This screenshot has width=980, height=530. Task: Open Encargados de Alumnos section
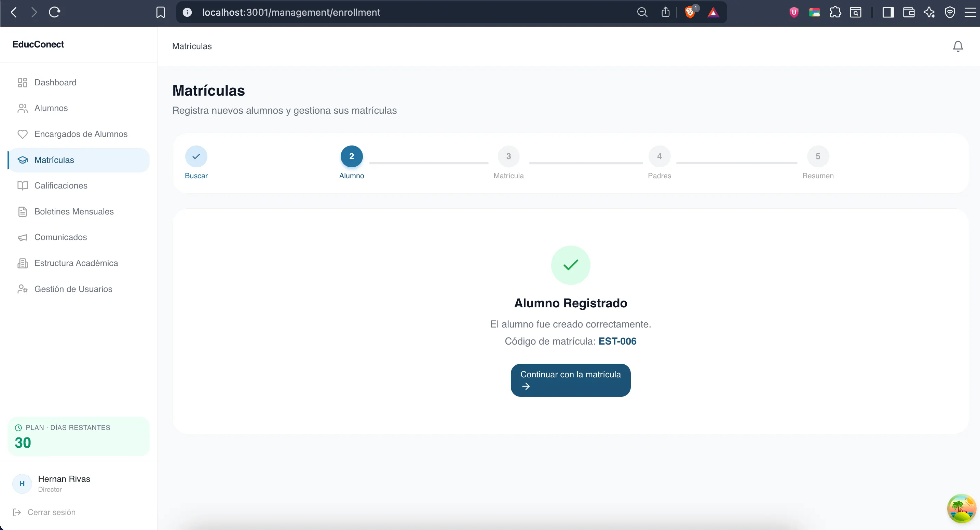pos(81,134)
